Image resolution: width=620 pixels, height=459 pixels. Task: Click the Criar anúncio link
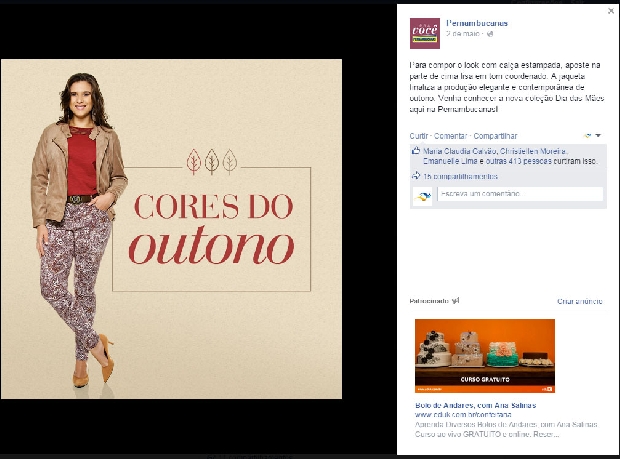tap(580, 301)
